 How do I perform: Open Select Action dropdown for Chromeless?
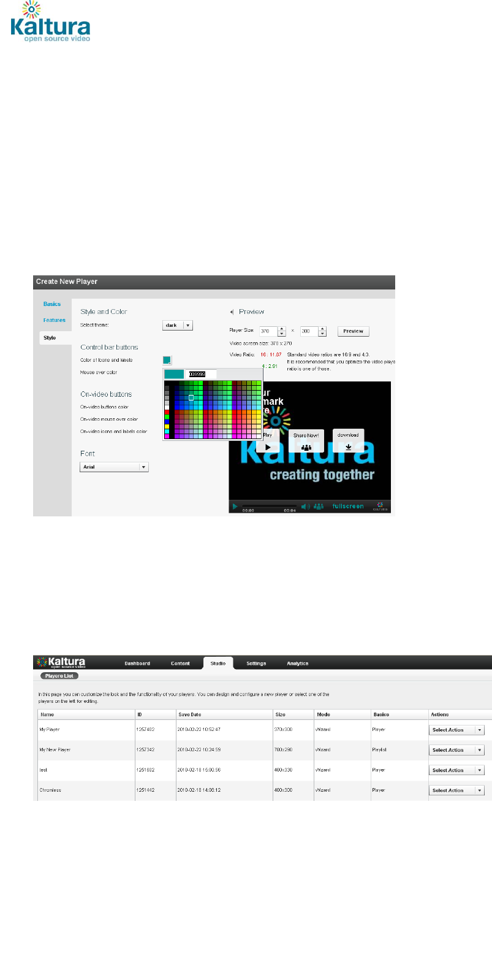click(456, 791)
